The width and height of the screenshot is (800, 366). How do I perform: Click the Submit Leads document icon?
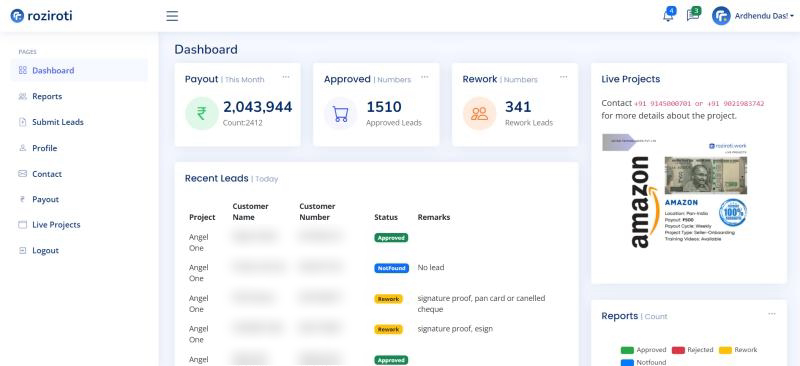click(22, 122)
